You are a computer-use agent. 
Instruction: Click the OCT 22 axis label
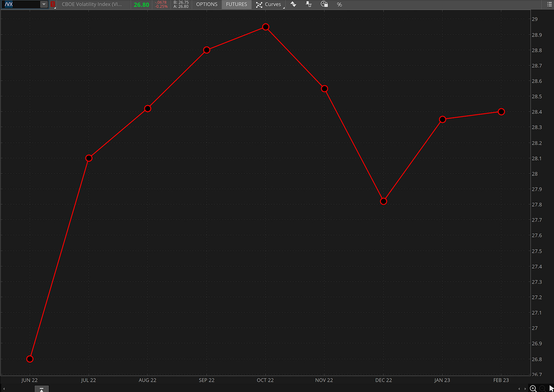tap(265, 380)
